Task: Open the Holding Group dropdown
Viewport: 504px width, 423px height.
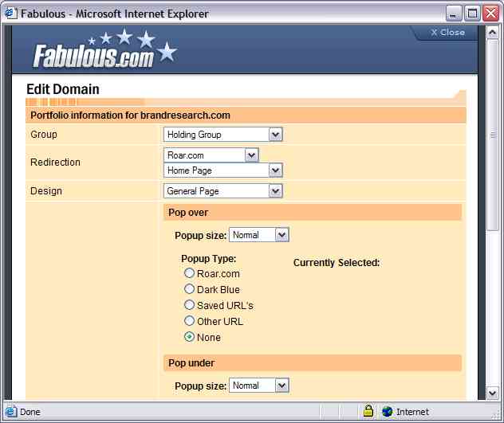Action: pos(222,135)
